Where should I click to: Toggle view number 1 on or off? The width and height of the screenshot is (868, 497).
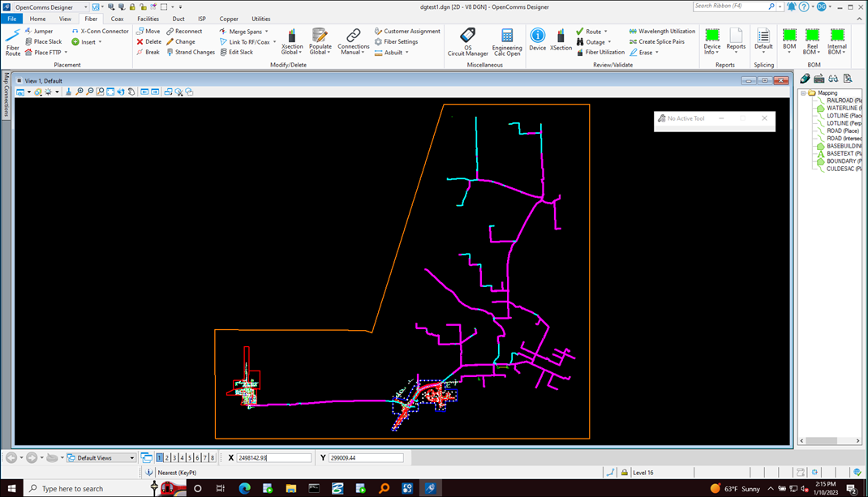coord(160,458)
